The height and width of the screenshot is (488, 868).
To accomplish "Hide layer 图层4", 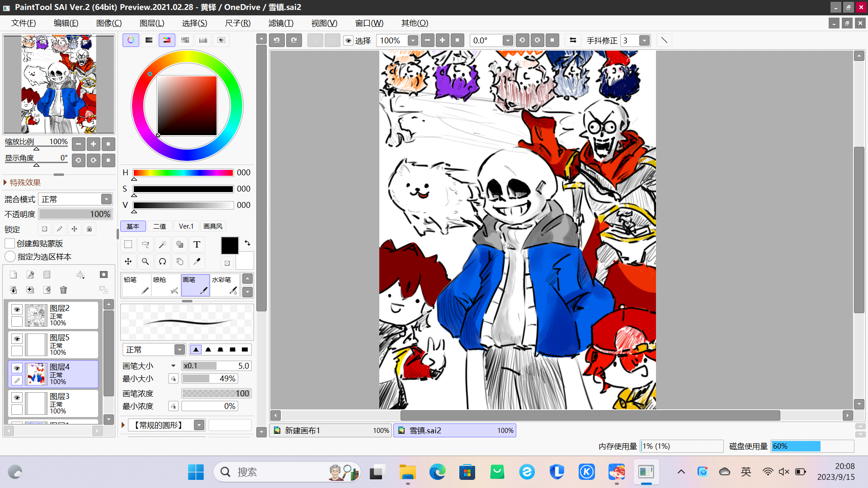I will point(17,368).
